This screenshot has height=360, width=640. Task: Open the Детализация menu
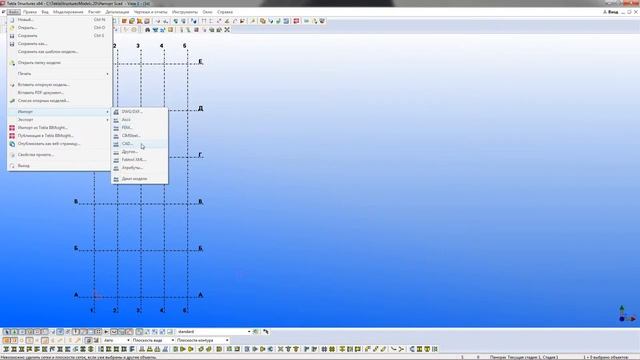[117, 12]
